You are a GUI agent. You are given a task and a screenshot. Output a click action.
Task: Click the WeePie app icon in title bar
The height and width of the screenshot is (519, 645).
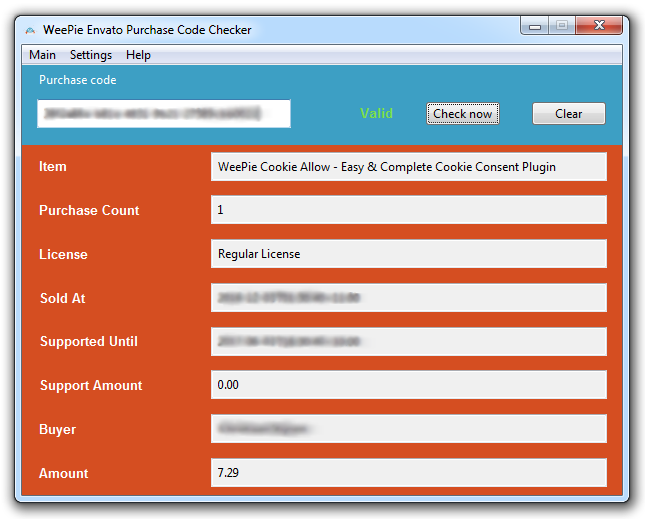coord(30,30)
